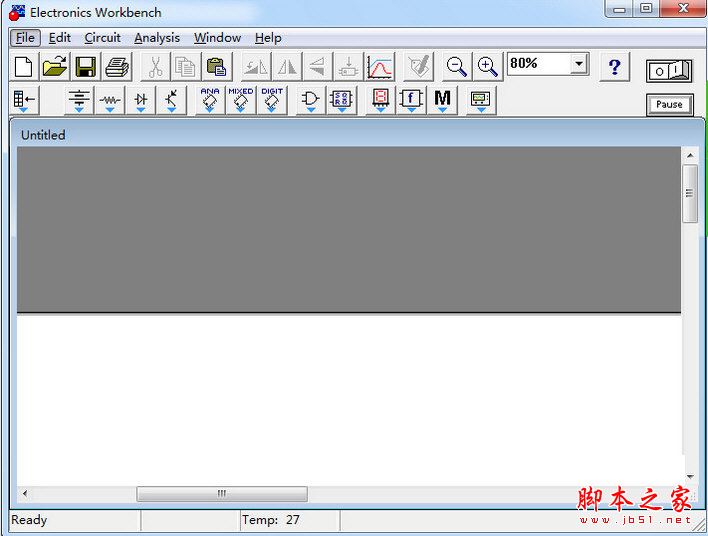Open the Circuit menu

102,38
